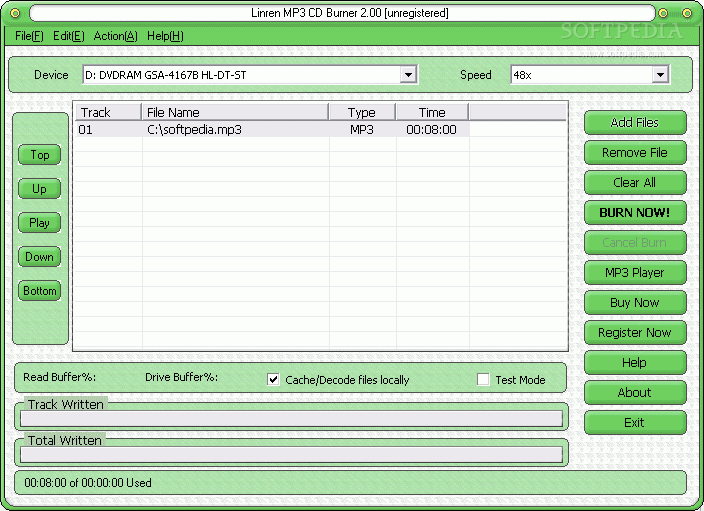Image resolution: width=704 pixels, height=511 pixels.
Task: Click the rightmost round title bar icon
Action: (x=687, y=13)
